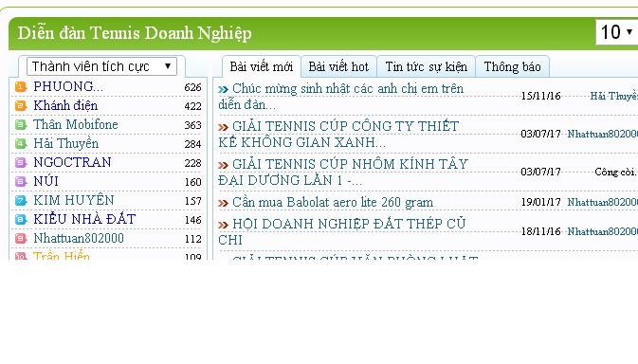The height and width of the screenshot is (364, 638).
Task: Click red arrow icon before NHÔM KÍNH TÂY post
Action: pos(224,165)
